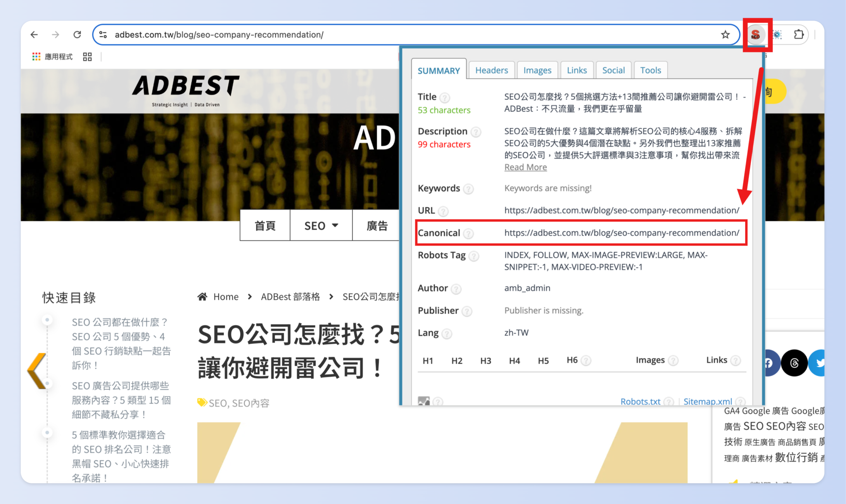Click the question mark beside Keywords
The width and height of the screenshot is (846, 504).
pos(468,189)
